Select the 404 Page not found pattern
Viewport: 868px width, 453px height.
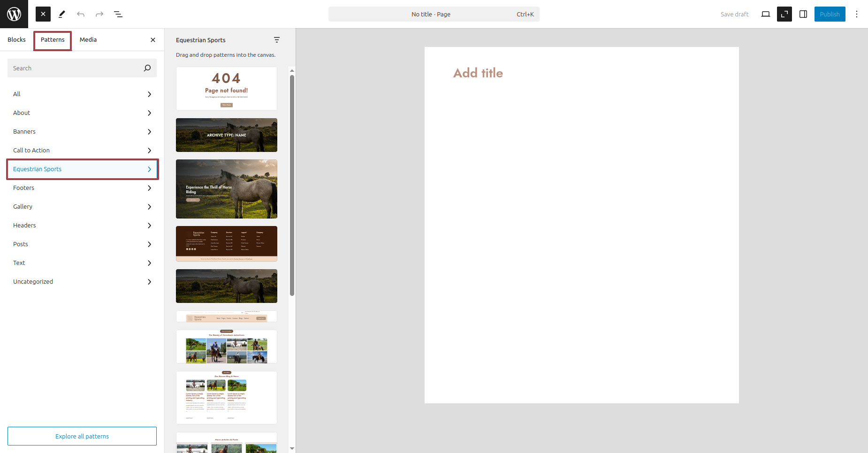pyautogui.click(x=227, y=89)
